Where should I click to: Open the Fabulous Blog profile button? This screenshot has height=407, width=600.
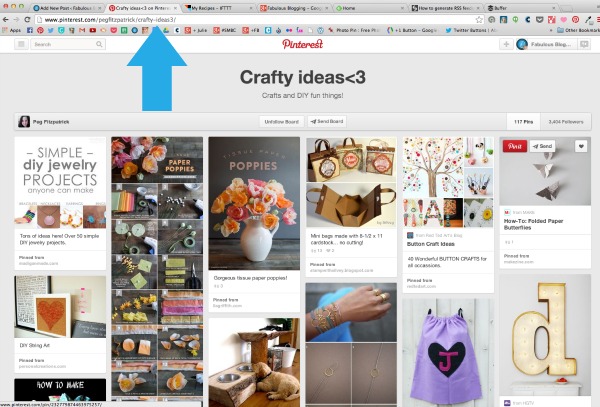(545, 44)
